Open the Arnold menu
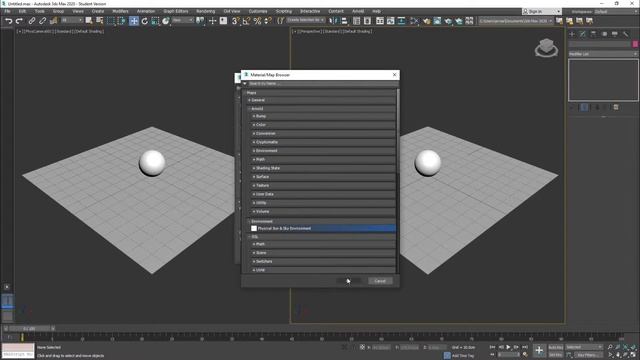The height and width of the screenshot is (360, 640). pos(358,11)
